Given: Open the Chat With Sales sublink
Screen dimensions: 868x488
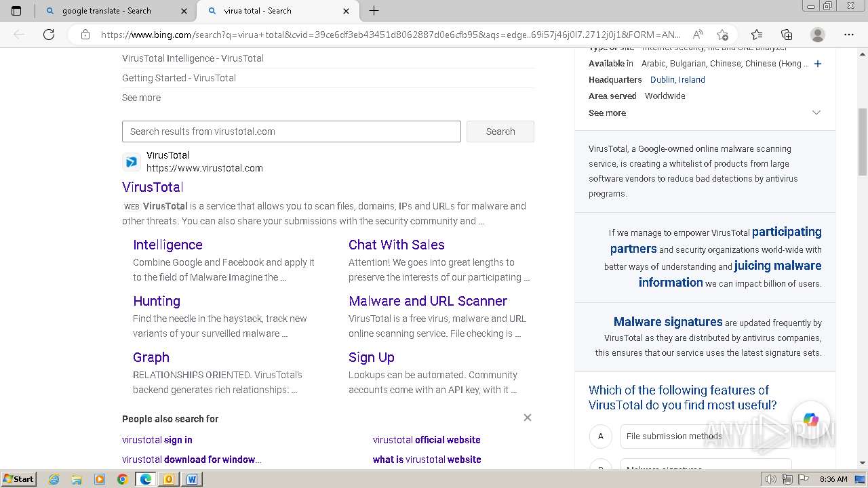Looking at the screenshot, I should (x=397, y=245).
